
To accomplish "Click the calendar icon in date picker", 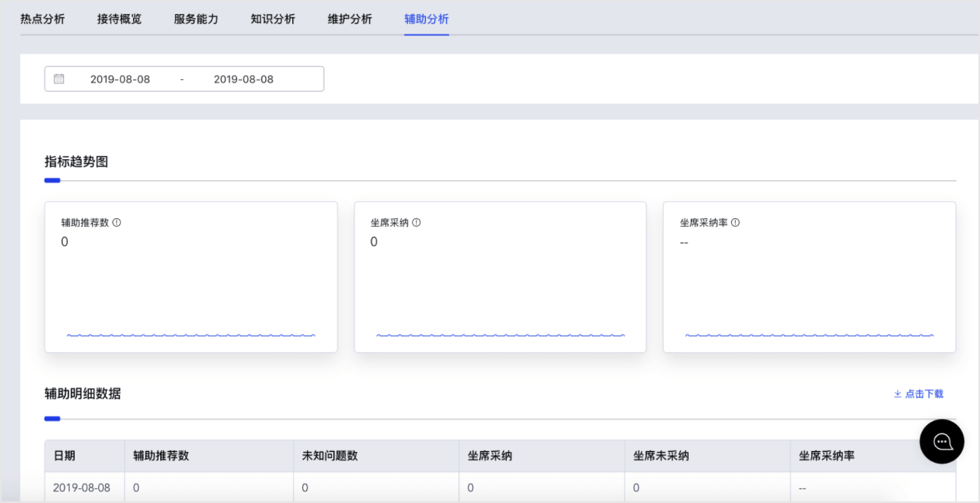I will (59, 79).
